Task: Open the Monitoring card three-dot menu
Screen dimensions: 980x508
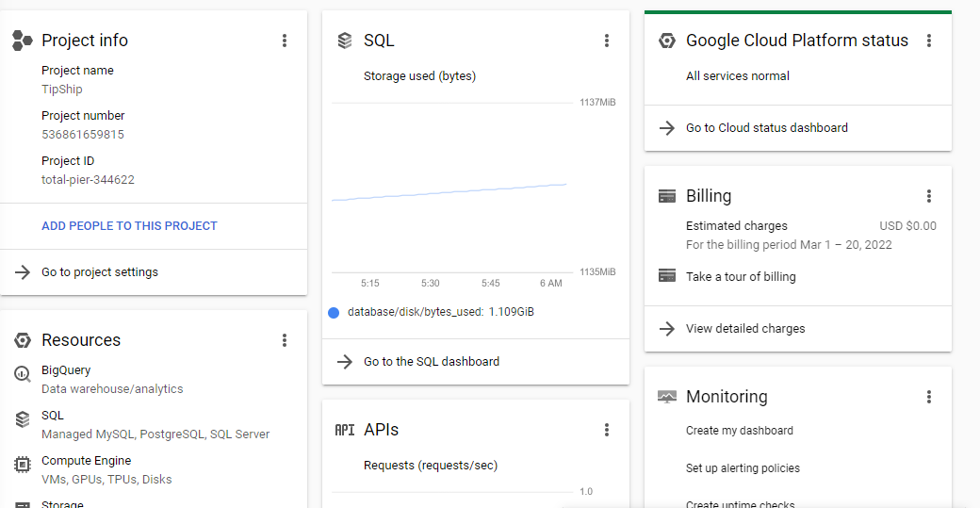Action: coord(929,397)
